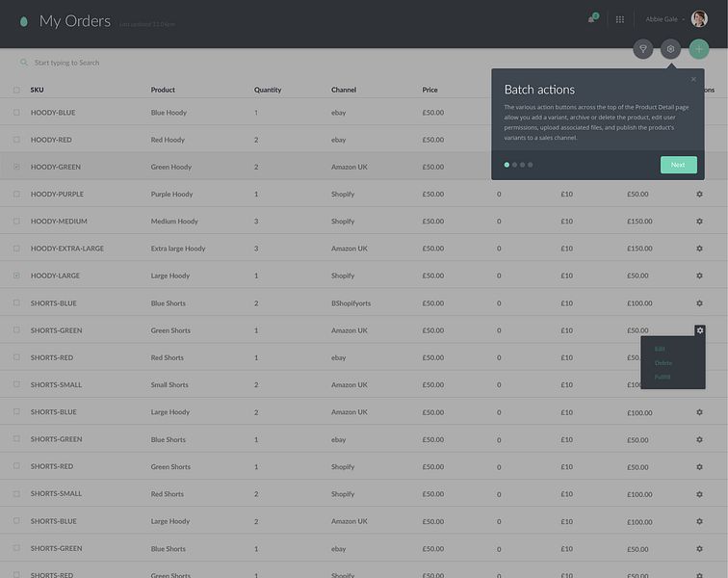This screenshot has height=578, width=728.
Task: Jump to the third tour step dot
Action: coord(522,165)
